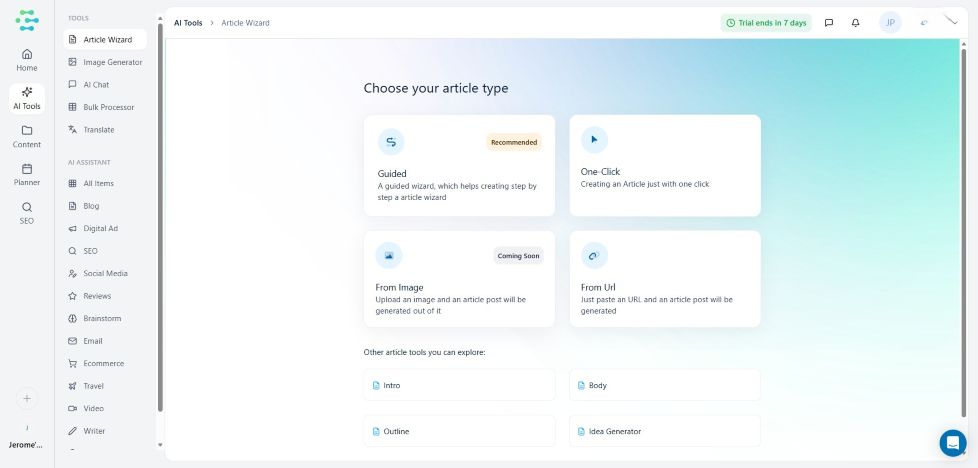Open the JP user avatar menu

tap(890, 23)
